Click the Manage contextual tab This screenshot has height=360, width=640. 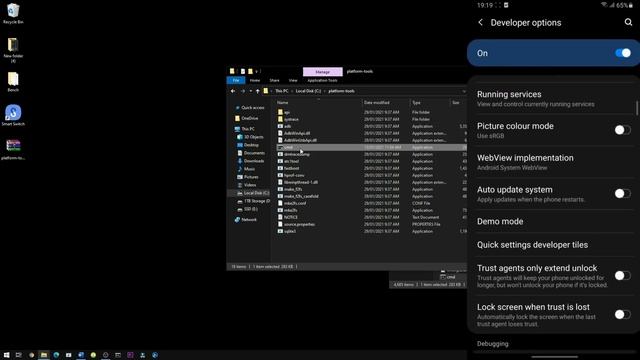click(322, 72)
